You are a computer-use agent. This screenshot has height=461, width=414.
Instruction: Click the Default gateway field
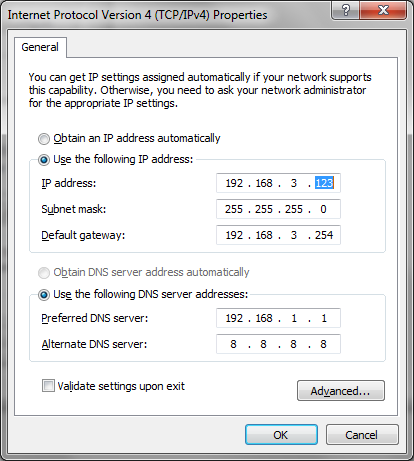click(x=278, y=235)
